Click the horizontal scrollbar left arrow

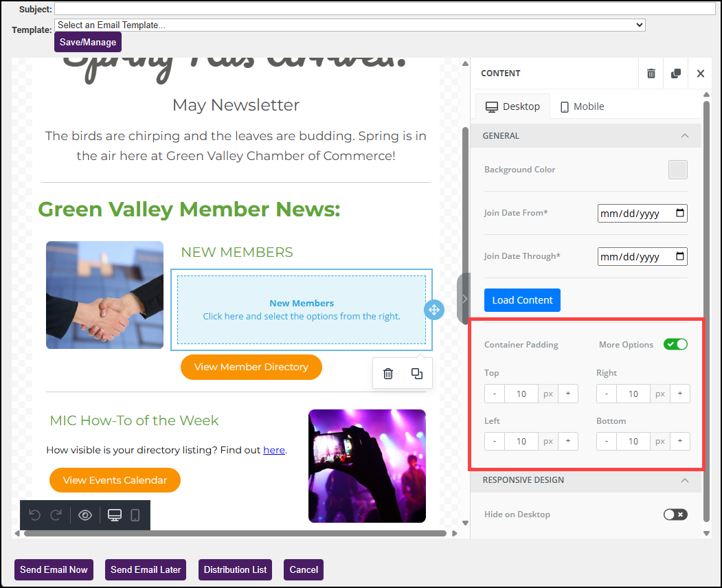coord(17,534)
